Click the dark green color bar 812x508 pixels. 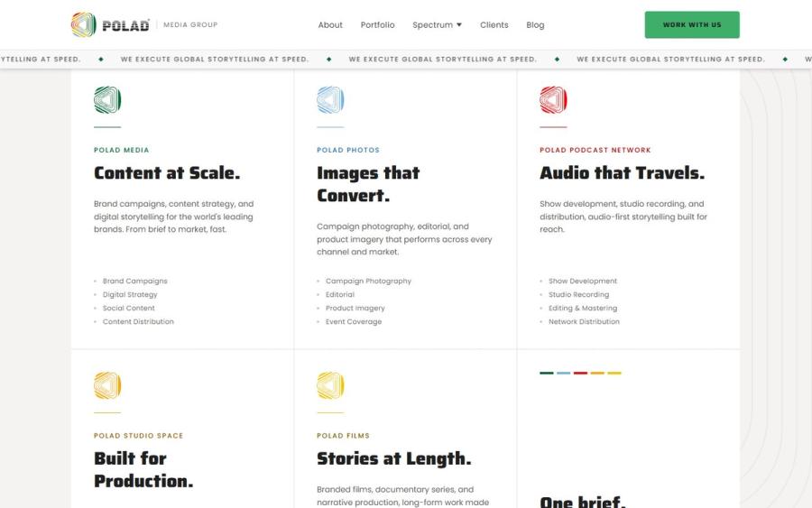[547, 373]
